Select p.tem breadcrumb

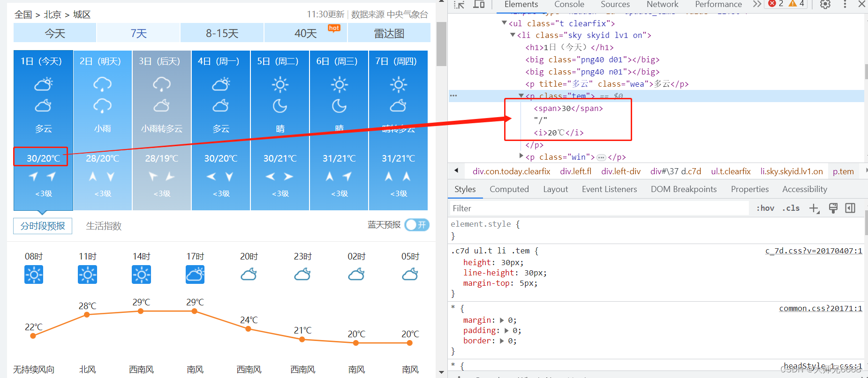click(x=843, y=171)
